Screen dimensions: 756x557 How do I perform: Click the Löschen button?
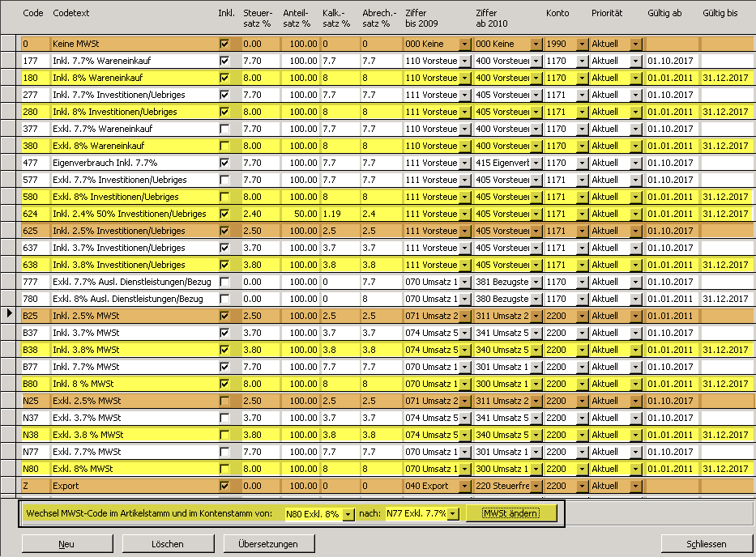[166, 544]
